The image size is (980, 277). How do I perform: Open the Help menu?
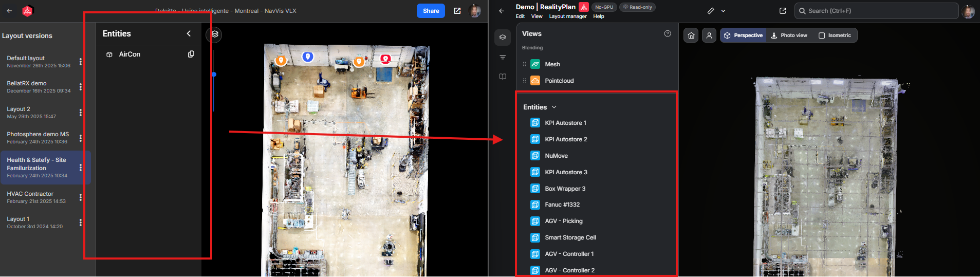[599, 16]
